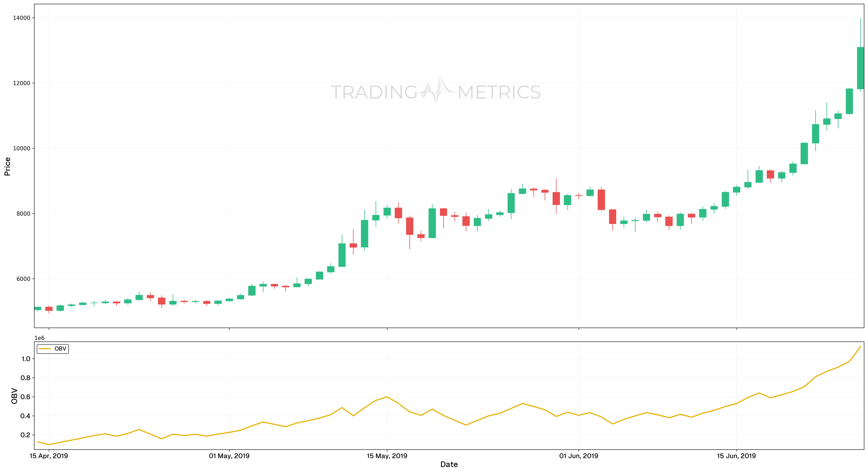
Task: Click the Date axis title
Action: 449,465
